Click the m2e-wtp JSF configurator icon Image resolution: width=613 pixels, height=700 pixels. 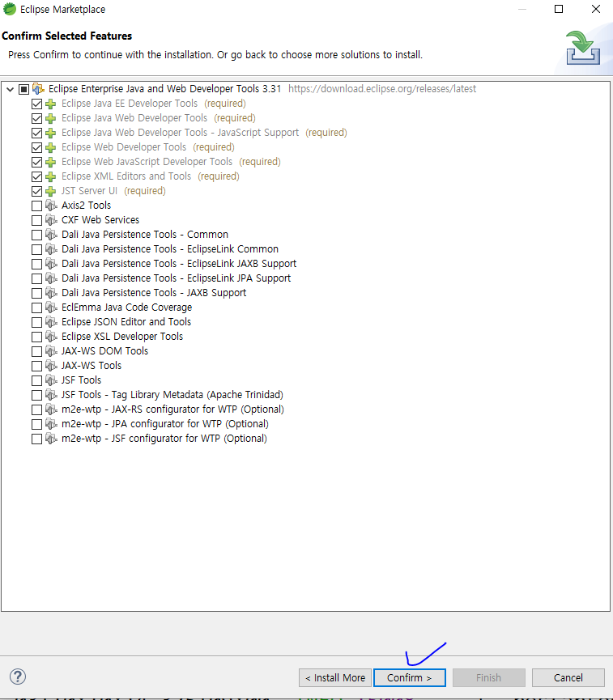coord(51,439)
